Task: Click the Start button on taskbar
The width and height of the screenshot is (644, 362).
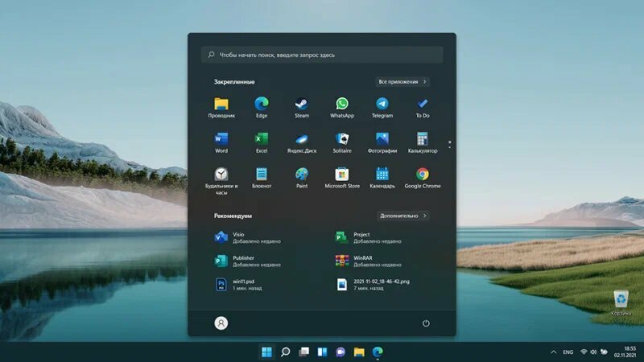Action: coord(266,352)
